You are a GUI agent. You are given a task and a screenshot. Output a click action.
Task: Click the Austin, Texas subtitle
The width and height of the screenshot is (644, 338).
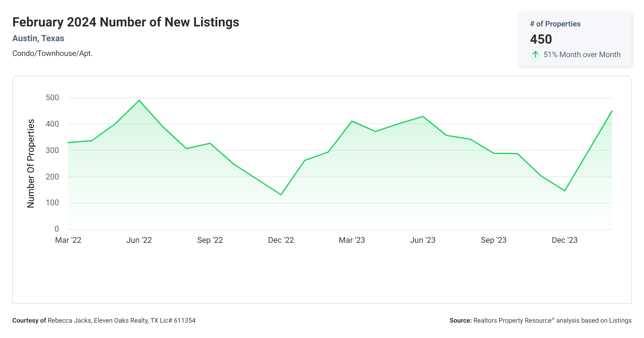click(x=38, y=38)
